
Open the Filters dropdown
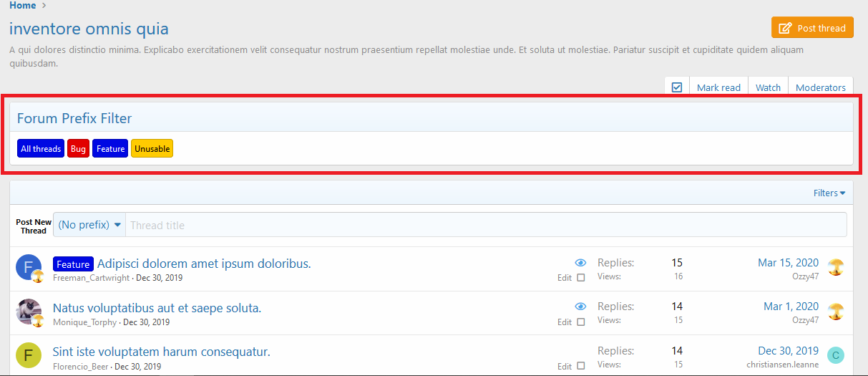tap(829, 193)
